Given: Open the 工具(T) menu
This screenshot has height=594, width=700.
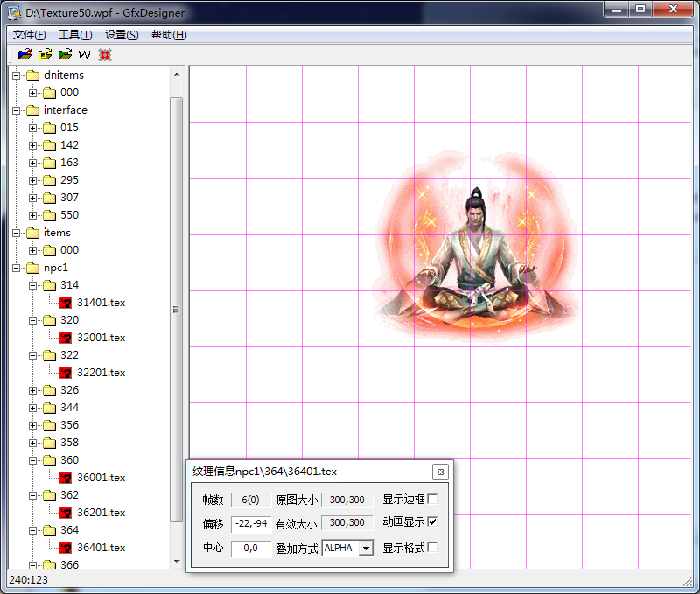Looking at the screenshot, I should (x=75, y=35).
